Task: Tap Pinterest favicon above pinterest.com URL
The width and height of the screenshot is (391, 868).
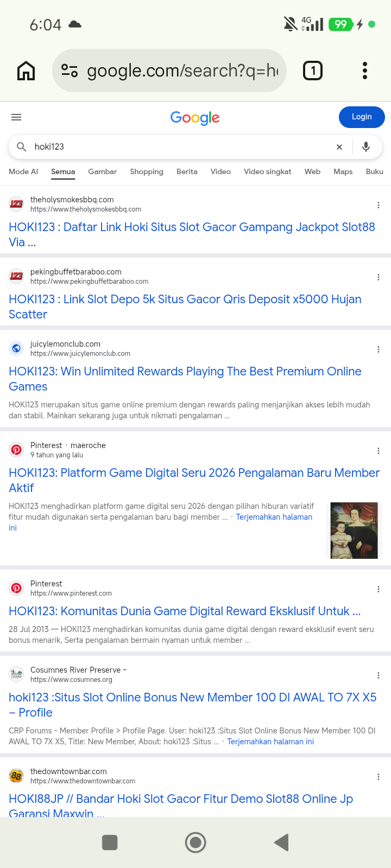Action: point(16,588)
